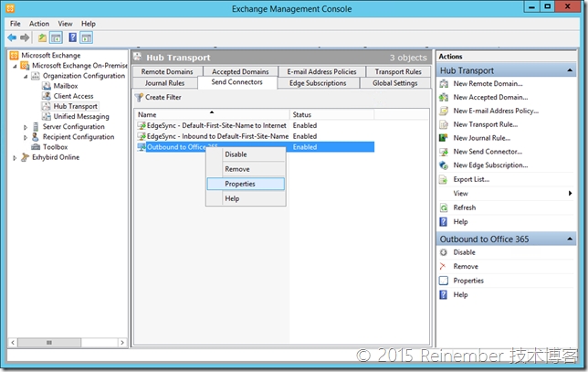588x372 pixels.
Task: Sort by the Status column header
Action: [331, 114]
